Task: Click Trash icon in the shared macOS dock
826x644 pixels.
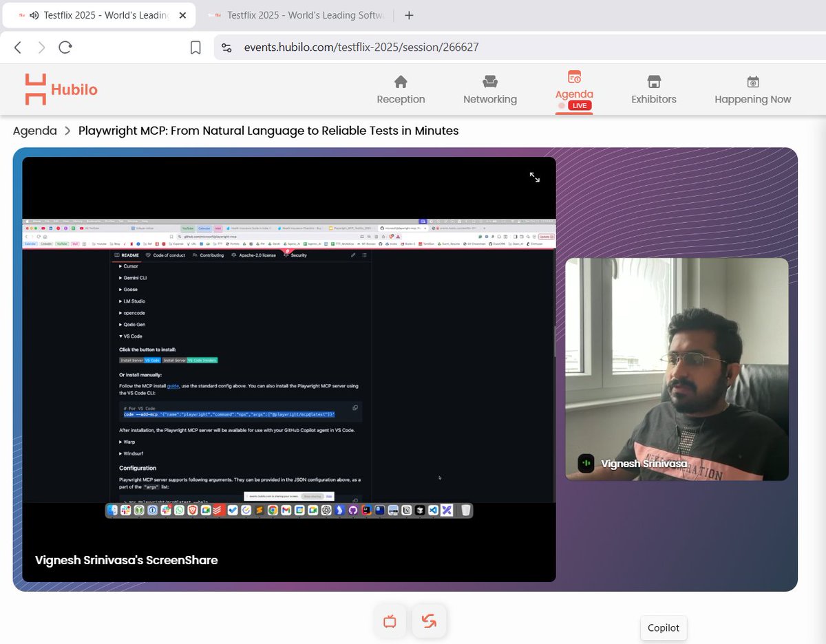Action: point(466,510)
